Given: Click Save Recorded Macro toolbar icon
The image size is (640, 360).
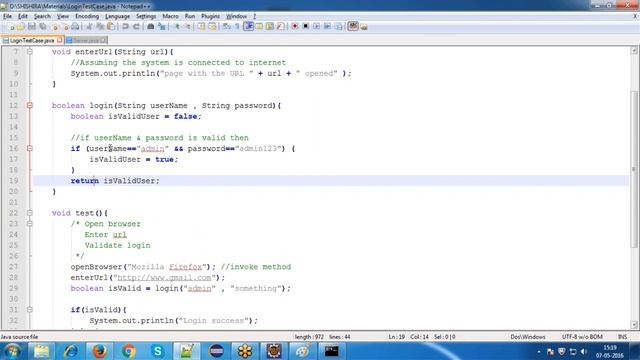Looking at the screenshot, I should [339, 27].
